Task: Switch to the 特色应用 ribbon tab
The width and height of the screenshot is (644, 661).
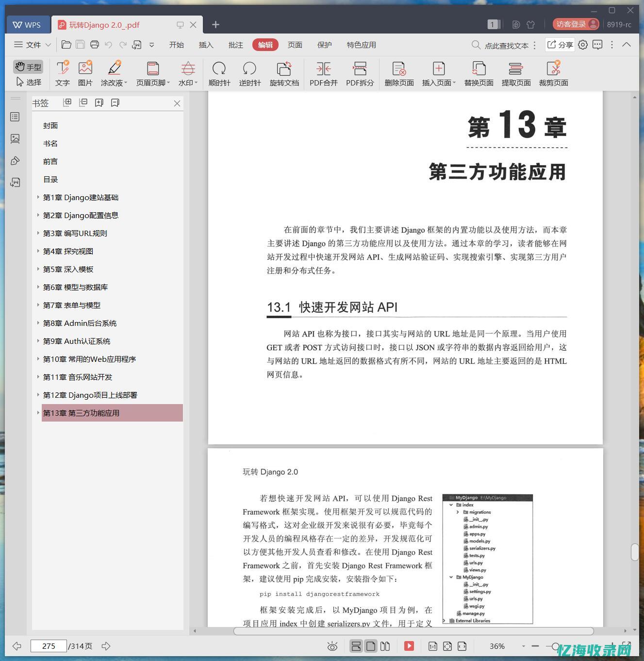Action: coord(361,45)
